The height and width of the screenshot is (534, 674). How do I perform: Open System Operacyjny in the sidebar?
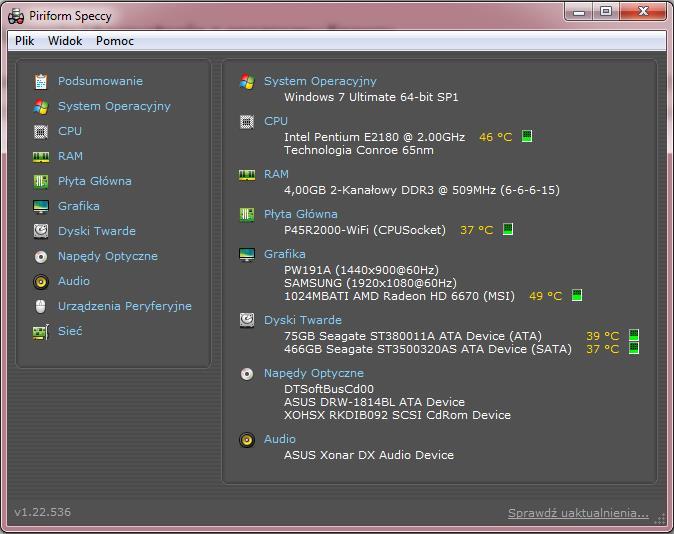pos(114,106)
